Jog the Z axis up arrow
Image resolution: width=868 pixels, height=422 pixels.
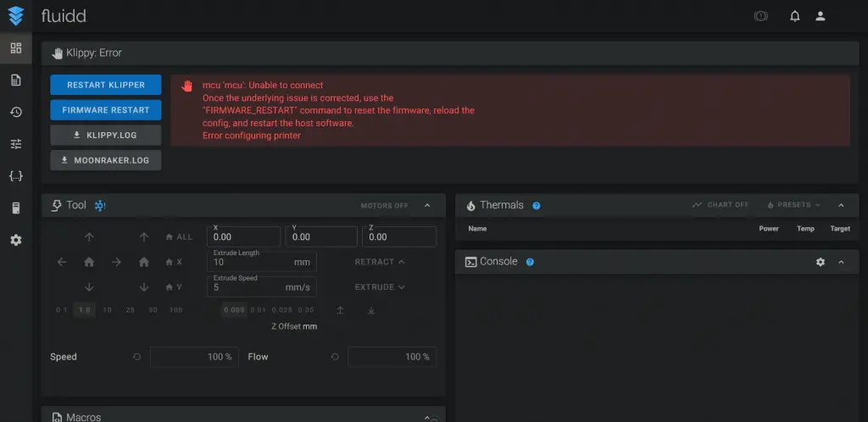tap(144, 236)
